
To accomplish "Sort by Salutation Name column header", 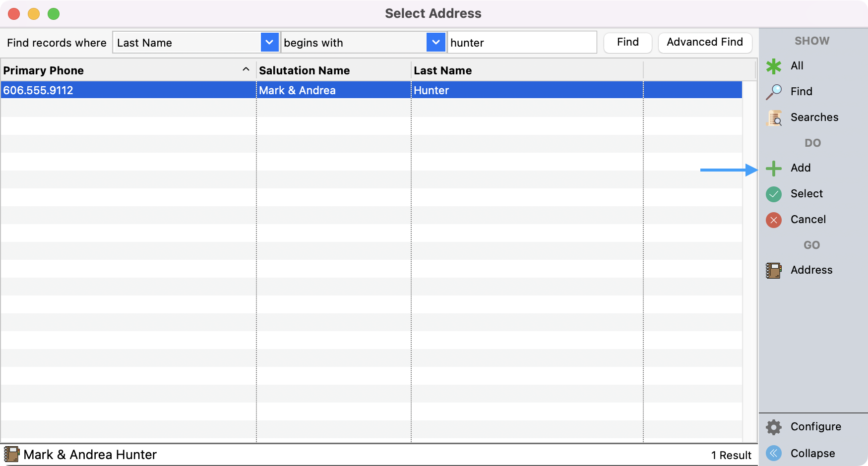I will click(304, 70).
